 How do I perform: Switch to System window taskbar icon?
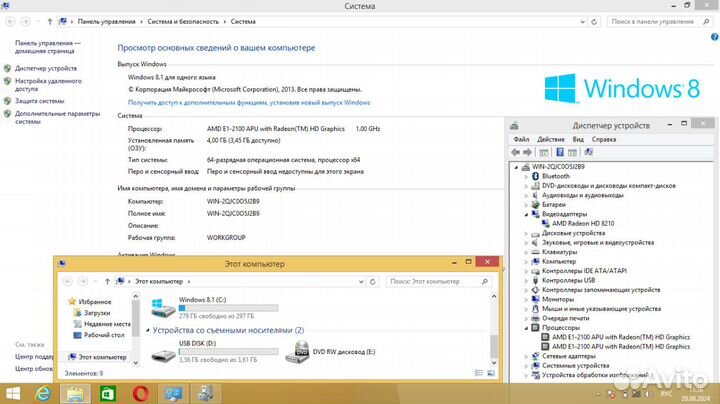coord(173,394)
